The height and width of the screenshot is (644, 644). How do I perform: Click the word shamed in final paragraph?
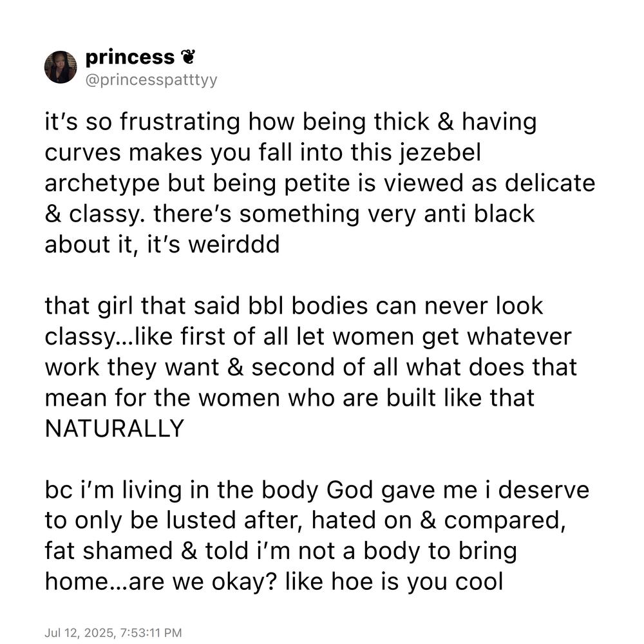(128, 551)
